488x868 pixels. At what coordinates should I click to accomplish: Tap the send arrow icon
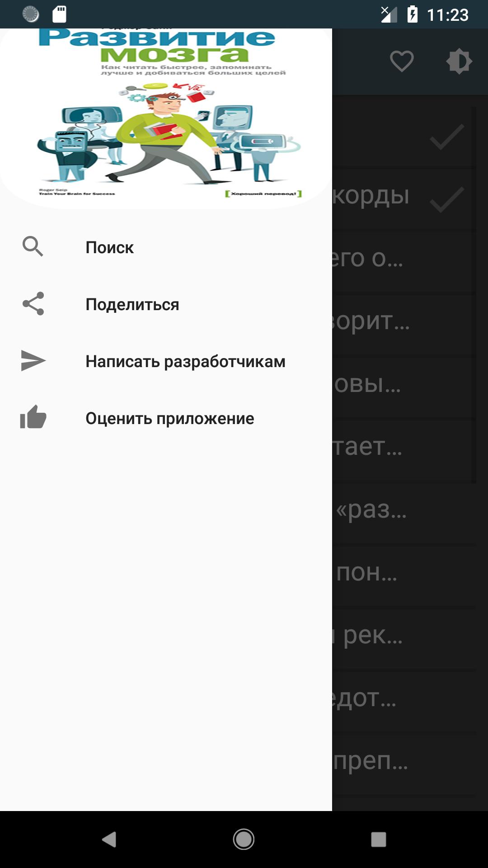[33, 361]
